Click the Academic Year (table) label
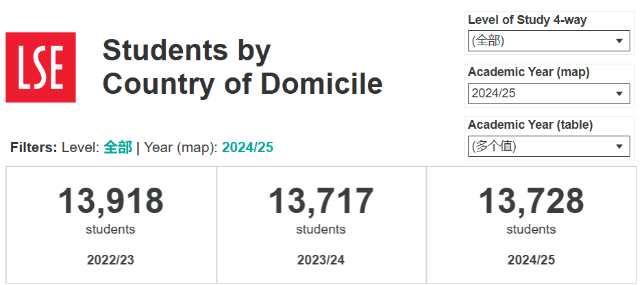This screenshot has height=285, width=644. (530, 125)
